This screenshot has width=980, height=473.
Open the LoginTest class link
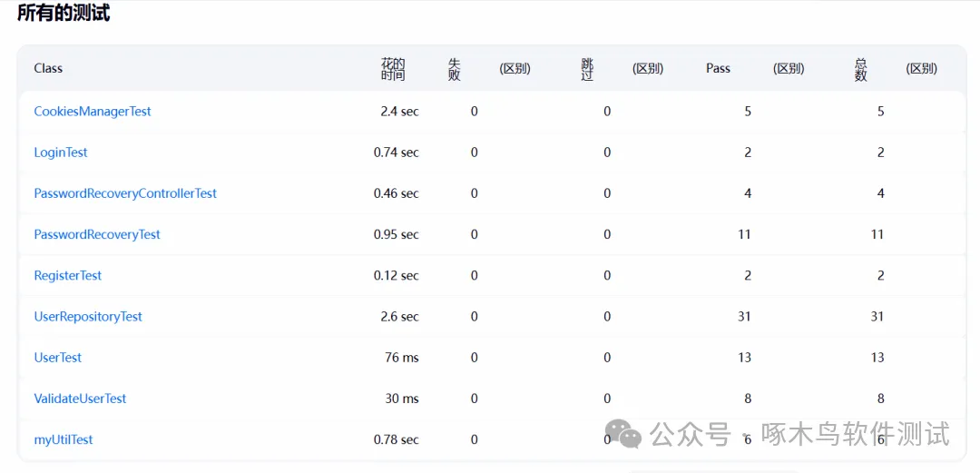(61, 153)
